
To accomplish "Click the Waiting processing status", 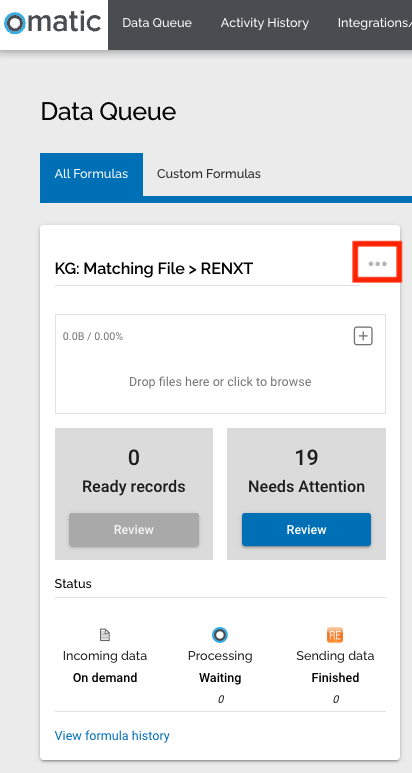I will [220, 678].
